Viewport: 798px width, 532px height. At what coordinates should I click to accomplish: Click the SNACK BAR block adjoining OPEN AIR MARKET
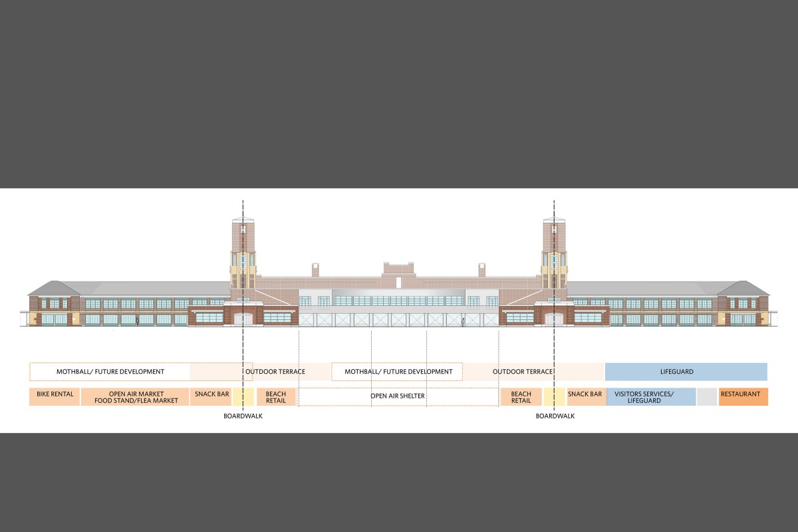click(211, 397)
